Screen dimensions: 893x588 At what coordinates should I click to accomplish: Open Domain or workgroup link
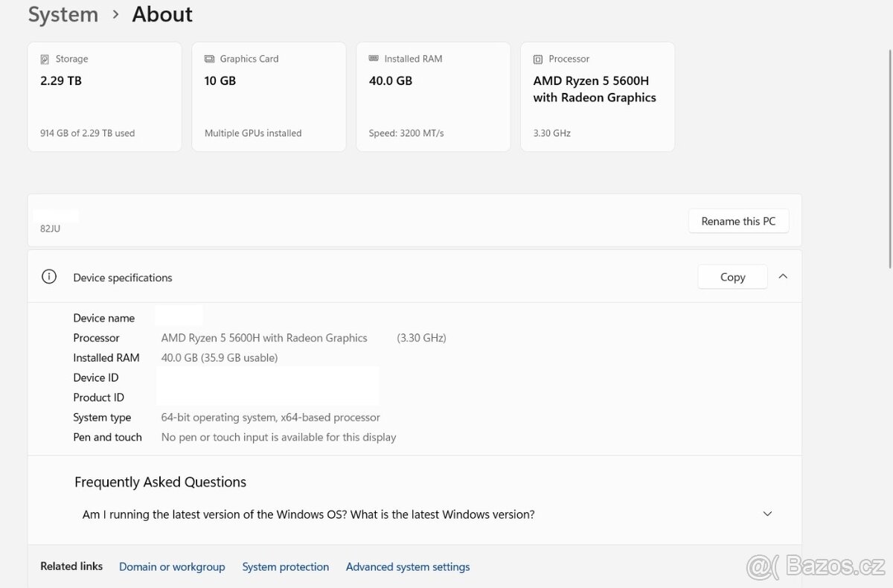click(x=172, y=566)
